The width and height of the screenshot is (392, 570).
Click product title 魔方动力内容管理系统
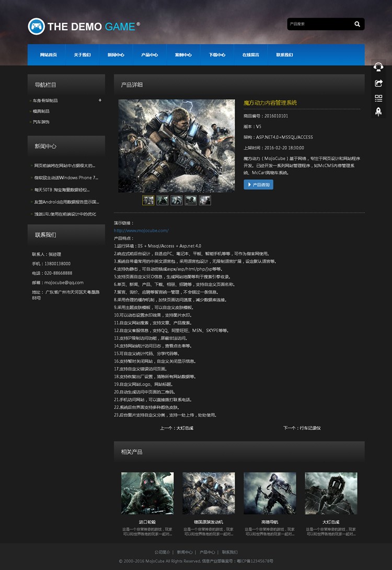[270, 103]
